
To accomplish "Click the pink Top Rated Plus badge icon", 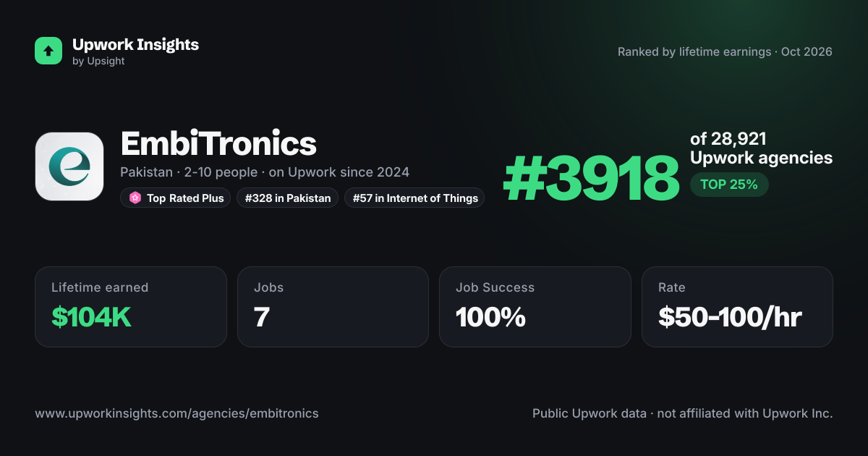I will click(x=135, y=198).
